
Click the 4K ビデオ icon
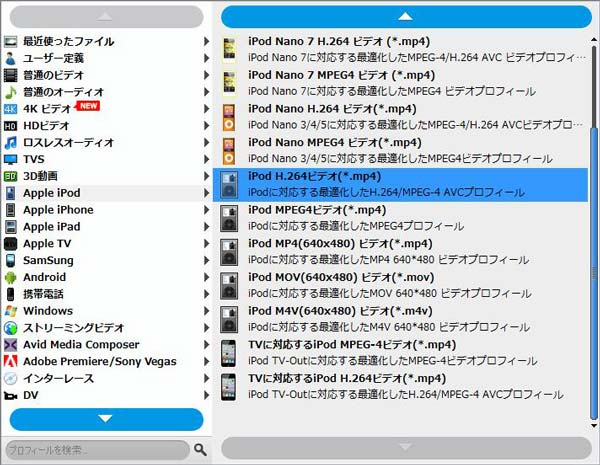pyautogui.click(x=10, y=109)
